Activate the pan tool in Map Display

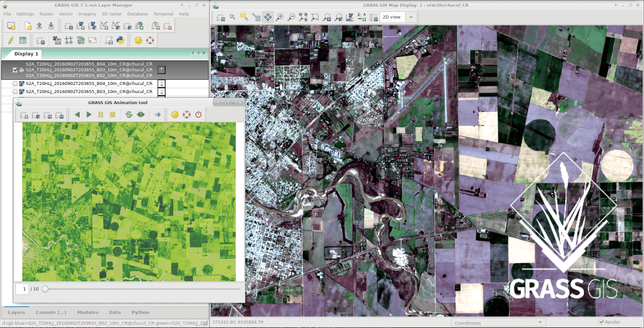point(267,17)
